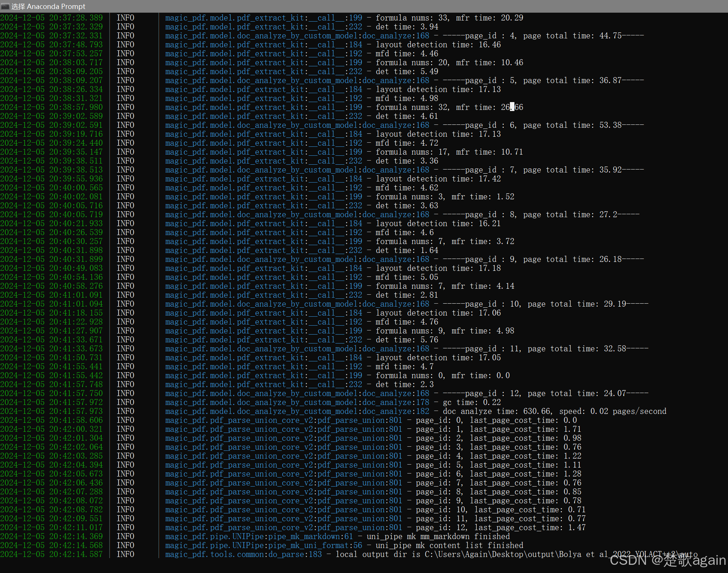728x573 pixels.
Task: Click 'layout detection time: 17.06' text
Action: [x=438, y=313]
